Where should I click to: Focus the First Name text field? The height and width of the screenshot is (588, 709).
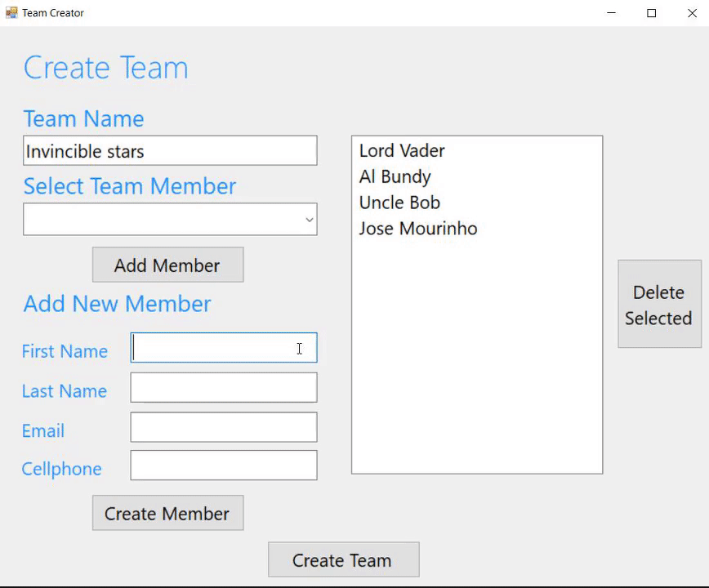click(223, 347)
